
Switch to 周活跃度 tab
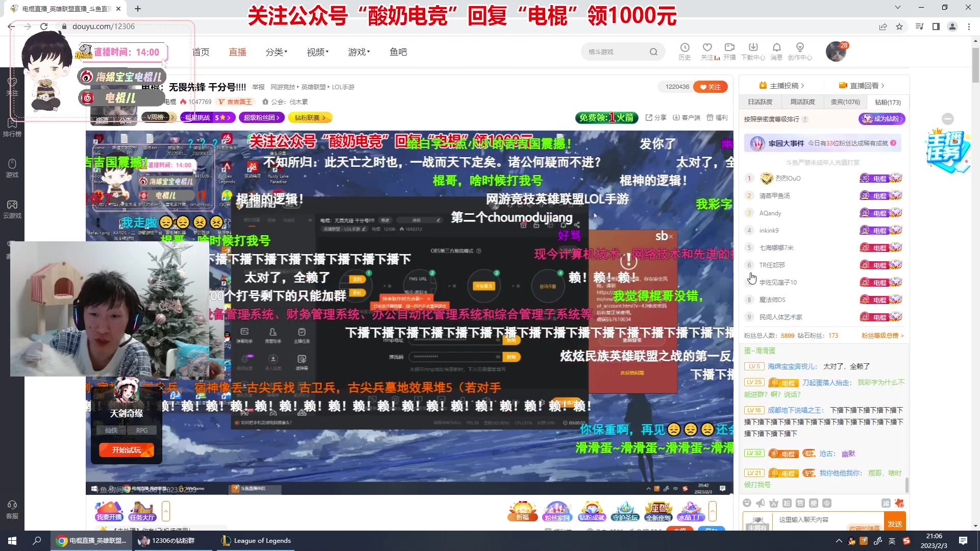[x=802, y=102]
